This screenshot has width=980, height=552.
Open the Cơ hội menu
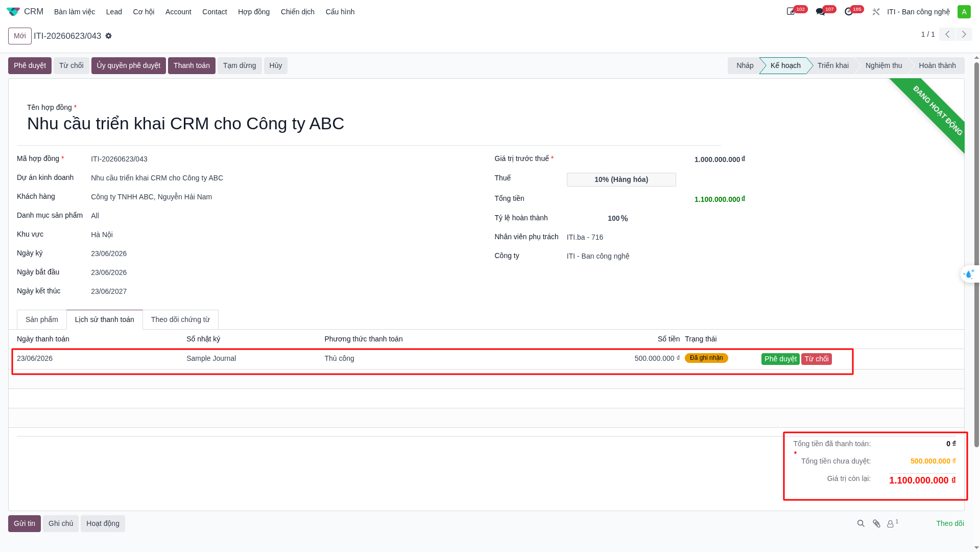point(144,12)
